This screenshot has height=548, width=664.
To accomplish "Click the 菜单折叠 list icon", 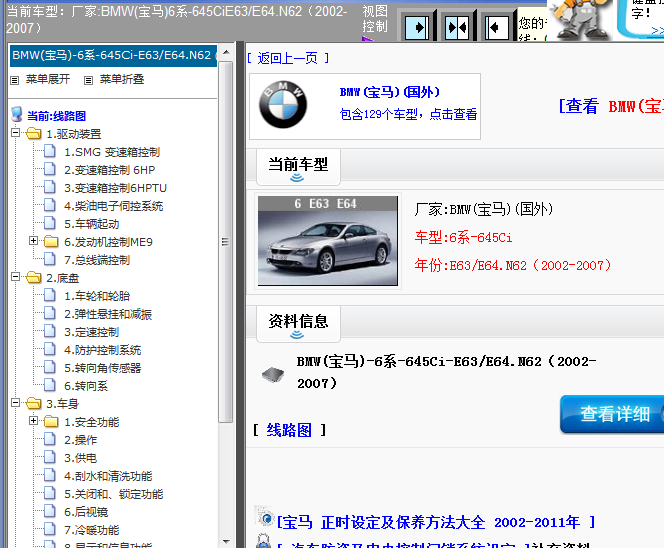I will (x=89, y=80).
